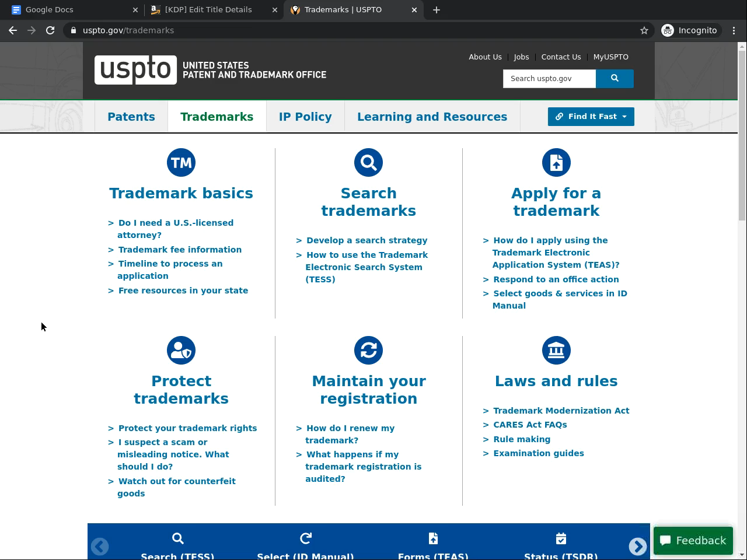The height and width of the screenshot is (560, 747).
Task: Open the Apply for a trademark heading
Action: tap(556, 202)
